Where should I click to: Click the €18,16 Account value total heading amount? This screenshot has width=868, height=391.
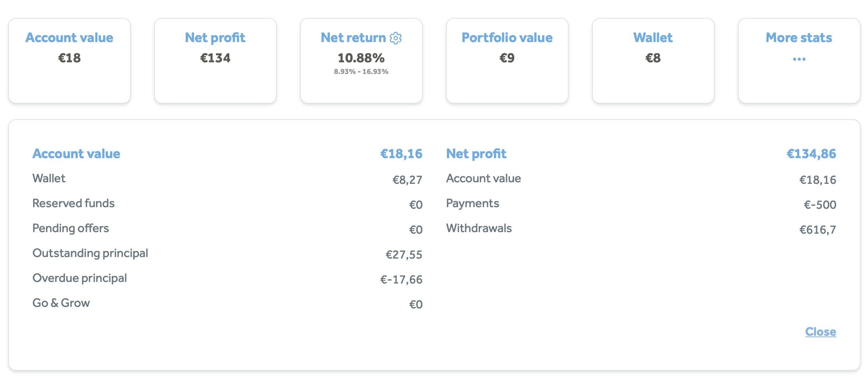(x=401, y=154)
